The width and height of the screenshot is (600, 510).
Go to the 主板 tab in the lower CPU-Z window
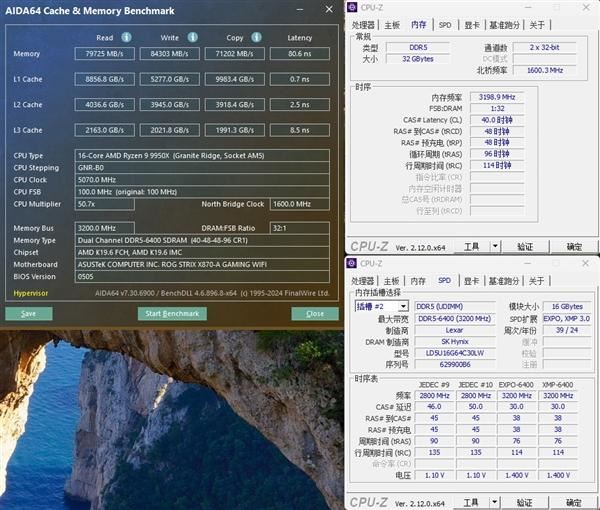(392, 281)
